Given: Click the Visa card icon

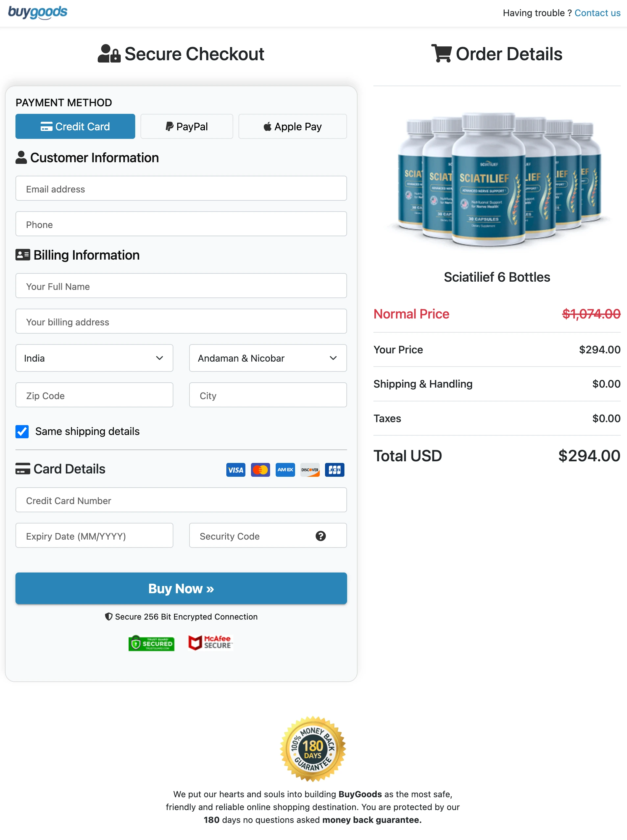Looking at the screenshot, I should (236, 470).
